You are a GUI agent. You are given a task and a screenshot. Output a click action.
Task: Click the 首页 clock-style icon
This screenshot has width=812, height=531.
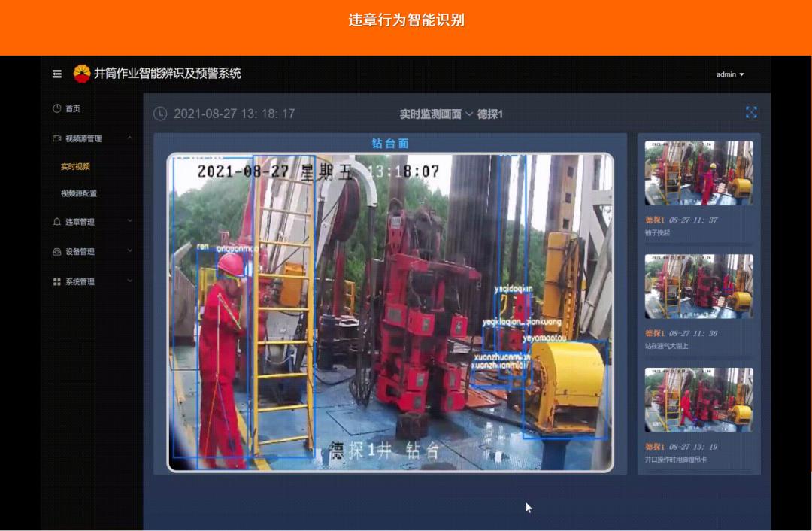point(57,108)
